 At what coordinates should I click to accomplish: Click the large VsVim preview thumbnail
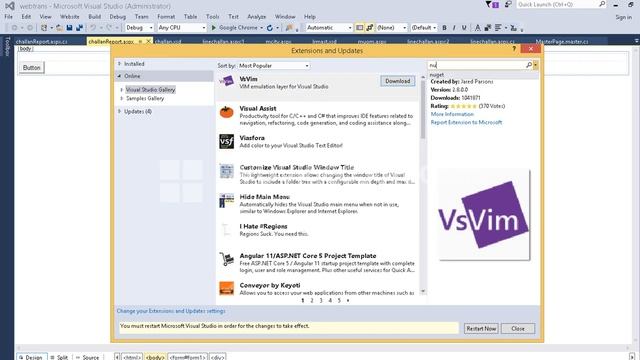(484, 215)
